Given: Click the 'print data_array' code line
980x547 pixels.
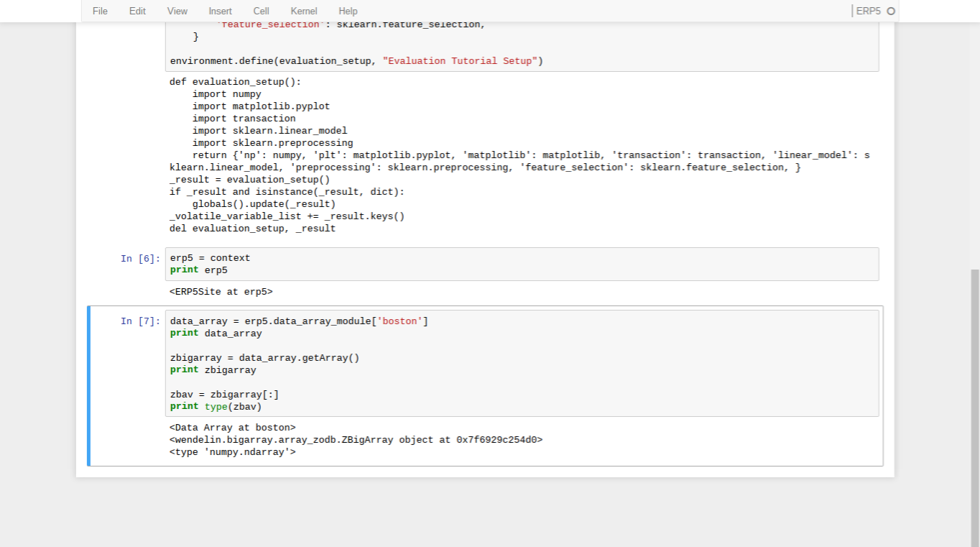Looking at the screenshot, I should pyautogui.click(x=216, y=334).
